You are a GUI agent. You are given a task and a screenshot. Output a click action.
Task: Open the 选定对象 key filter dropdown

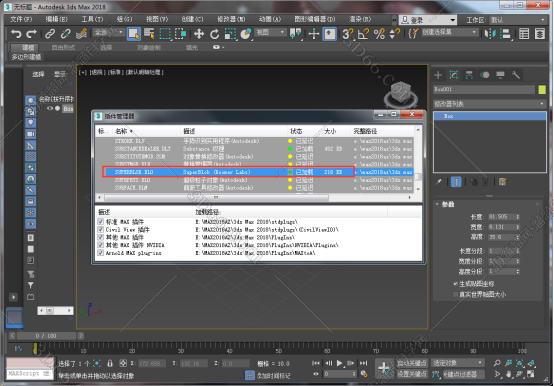pos(458,363)
